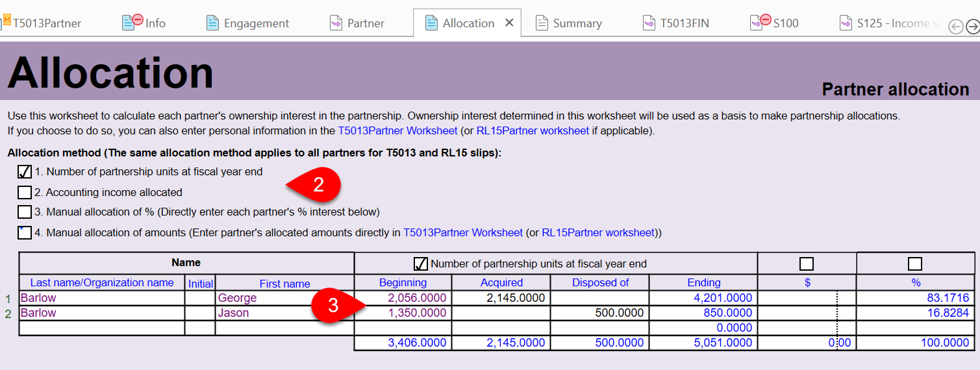
Task: Edit George's beginning units 2,056.0000
Action: [x=403, y=298]
